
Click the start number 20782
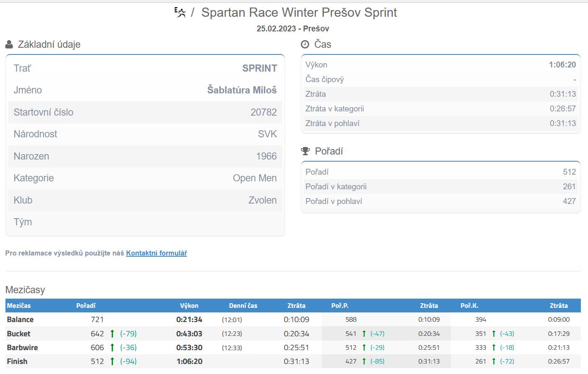264,112
